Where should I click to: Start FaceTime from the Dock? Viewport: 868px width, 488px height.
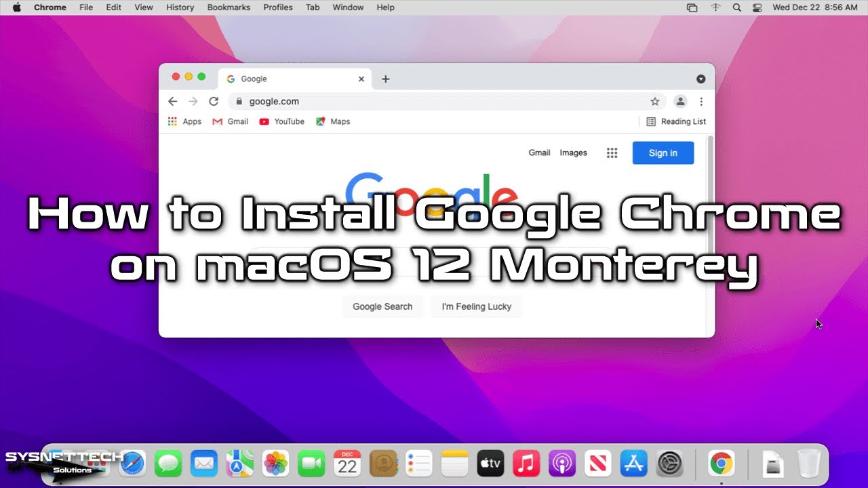[x=312, y=464]
